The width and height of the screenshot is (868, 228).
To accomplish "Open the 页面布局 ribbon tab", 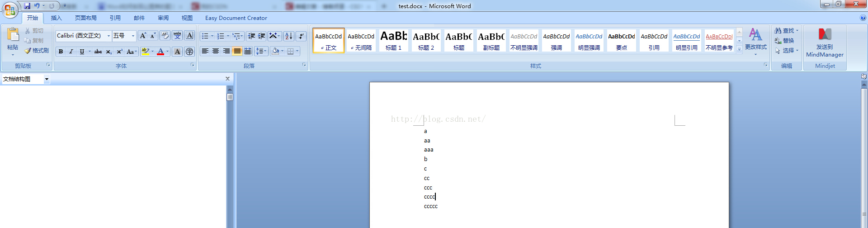I will tap(86, 18).
